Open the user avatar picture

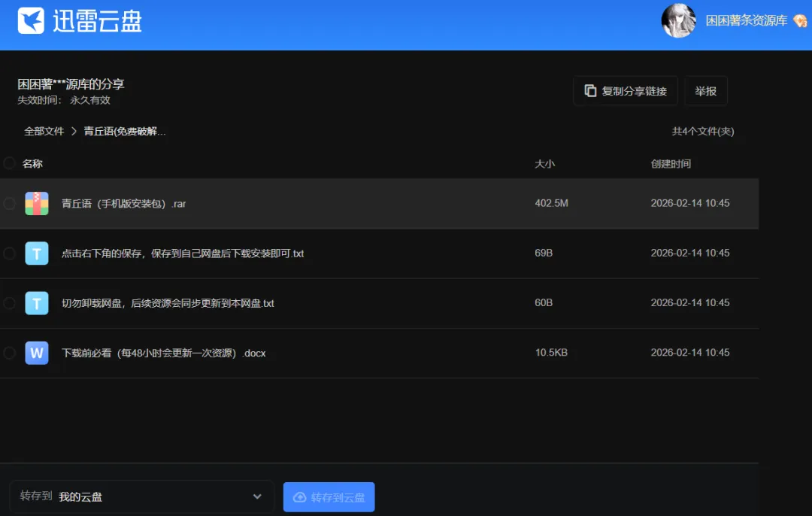pyautogui.click(x=678, y=21)
